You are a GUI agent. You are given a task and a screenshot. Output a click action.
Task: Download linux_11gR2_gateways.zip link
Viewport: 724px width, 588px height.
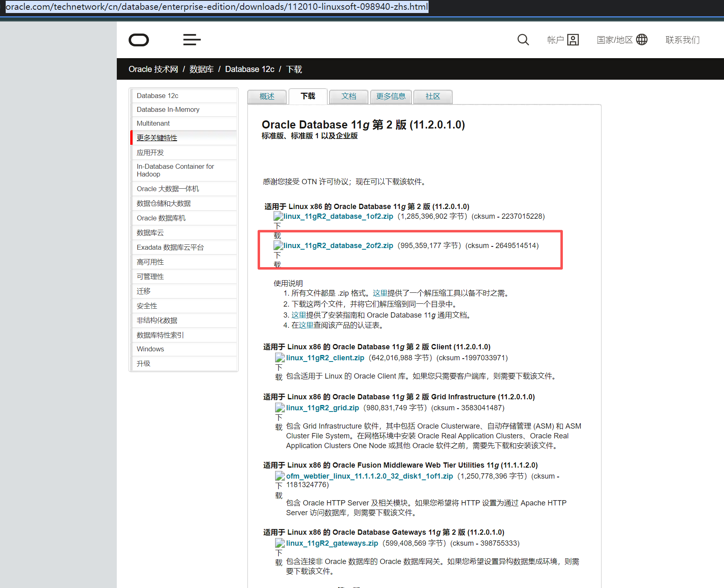332,543
